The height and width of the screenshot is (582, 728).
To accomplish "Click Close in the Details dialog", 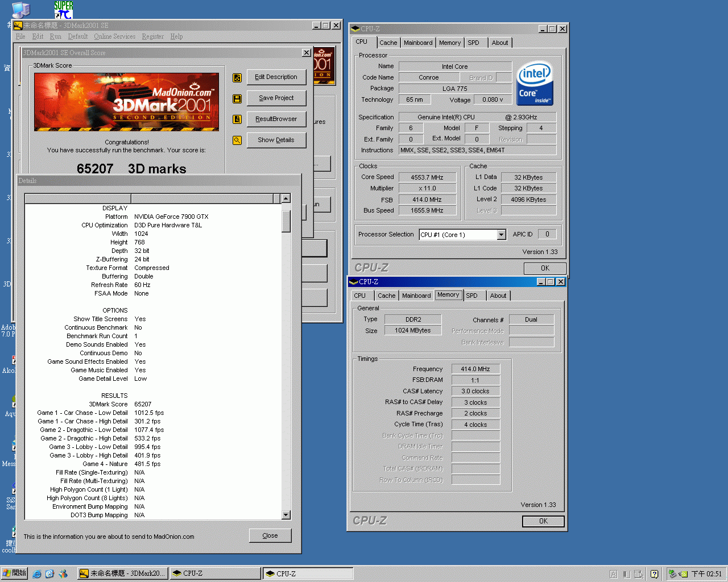I will point(270,536).
